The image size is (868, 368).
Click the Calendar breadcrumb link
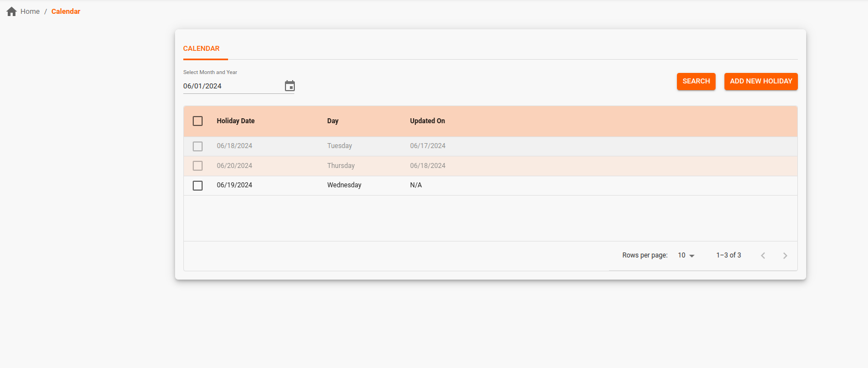tap(66, 12)
